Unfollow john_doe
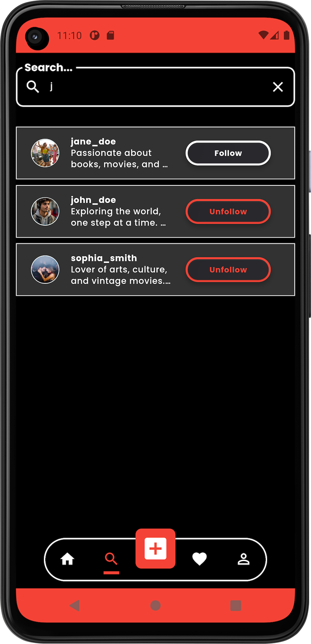This screenshot has height=644, width=311. point(228,212)
